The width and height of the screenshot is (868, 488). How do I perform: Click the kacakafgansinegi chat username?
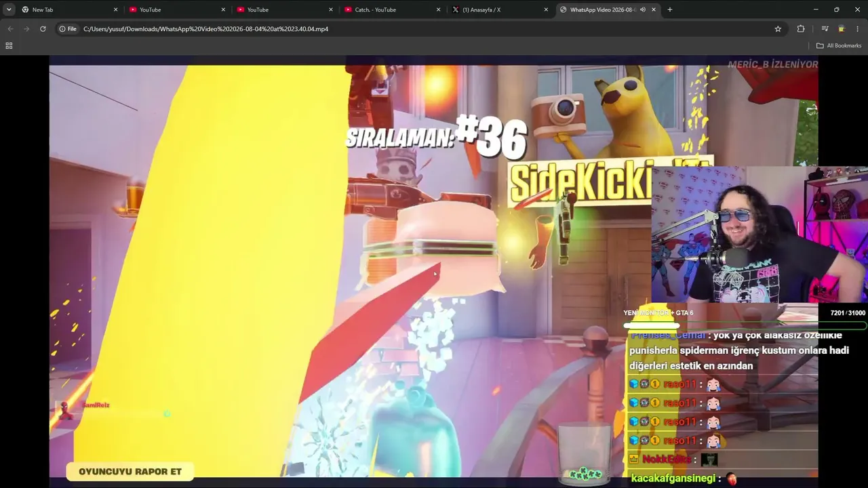coord(673,479)
